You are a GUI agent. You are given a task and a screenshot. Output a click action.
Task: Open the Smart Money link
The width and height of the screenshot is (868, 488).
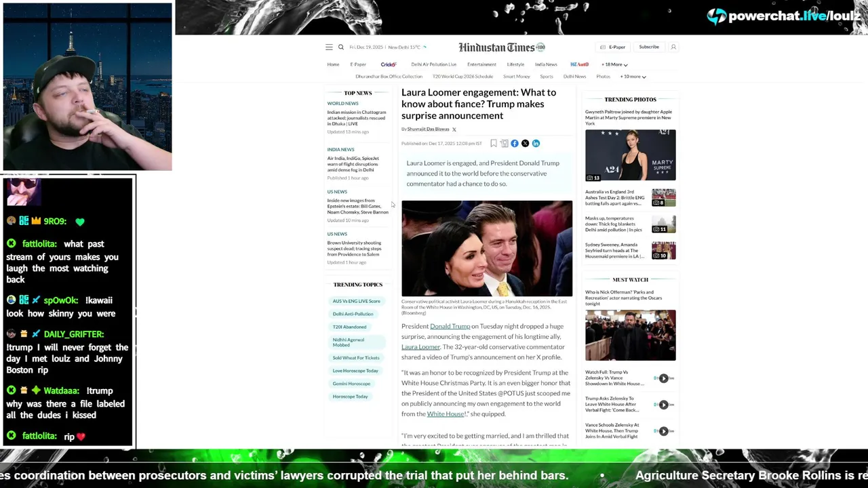(517, 77)
